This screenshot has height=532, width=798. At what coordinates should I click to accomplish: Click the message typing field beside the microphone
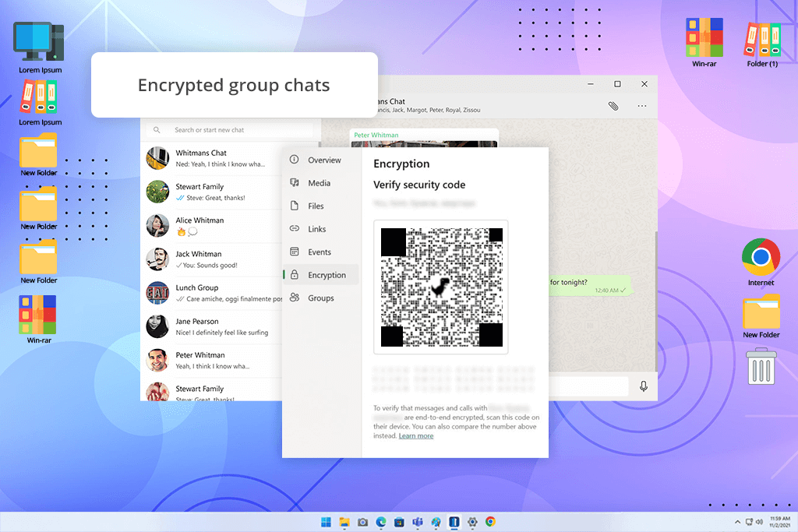pos(588,386)
